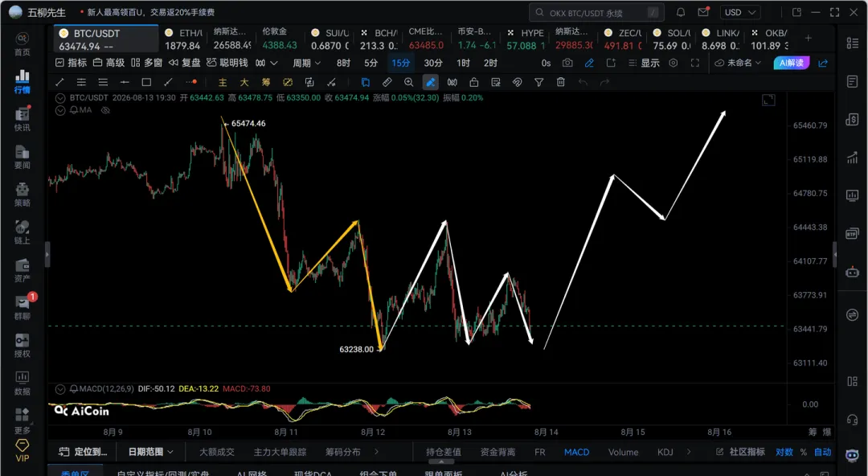Screen dimensions: 868x476
Task: Select the trend line drawing tool
Action: (x=59, y=82)
